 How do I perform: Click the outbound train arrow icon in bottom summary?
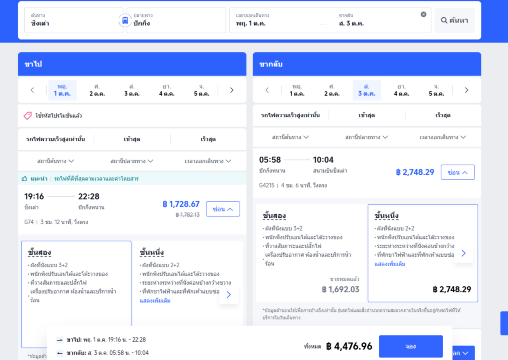coord(60,340)
